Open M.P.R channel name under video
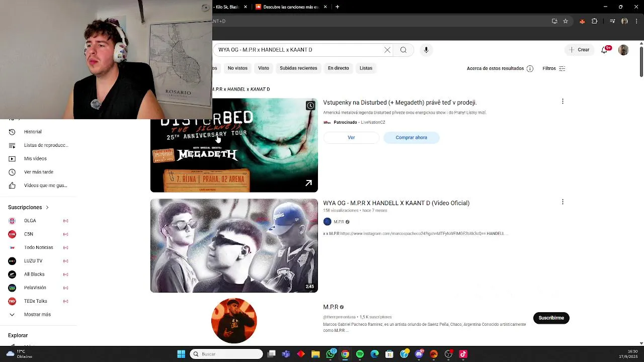 point(339,222)
